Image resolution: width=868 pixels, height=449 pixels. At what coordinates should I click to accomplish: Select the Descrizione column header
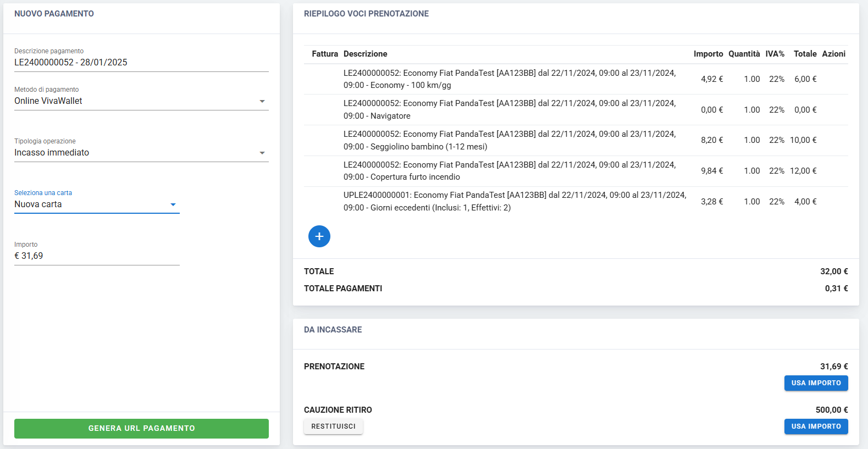366,54
